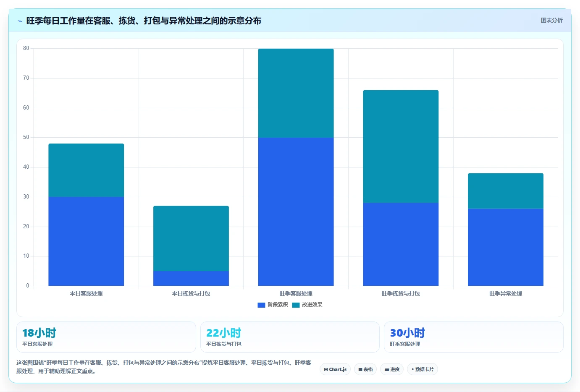
Task: Click the teal segment of 平日拣货与打包 bar
Action: point(191,238)
